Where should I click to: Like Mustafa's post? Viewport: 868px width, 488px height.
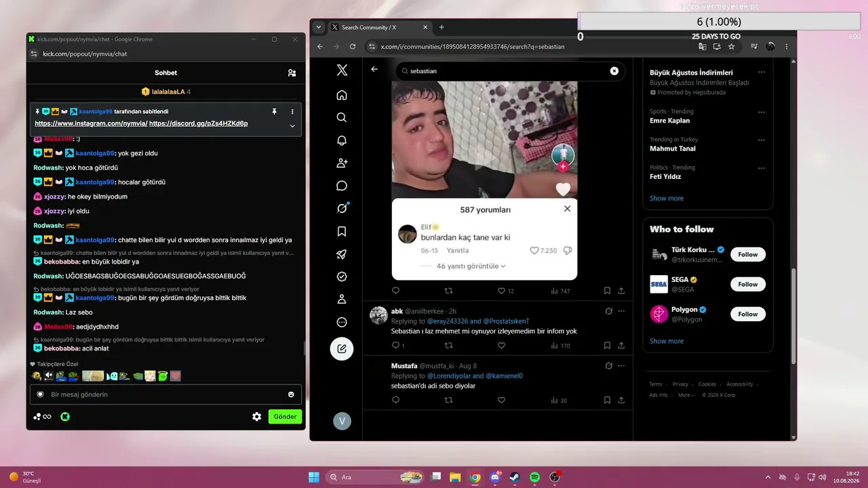point(501,401)
